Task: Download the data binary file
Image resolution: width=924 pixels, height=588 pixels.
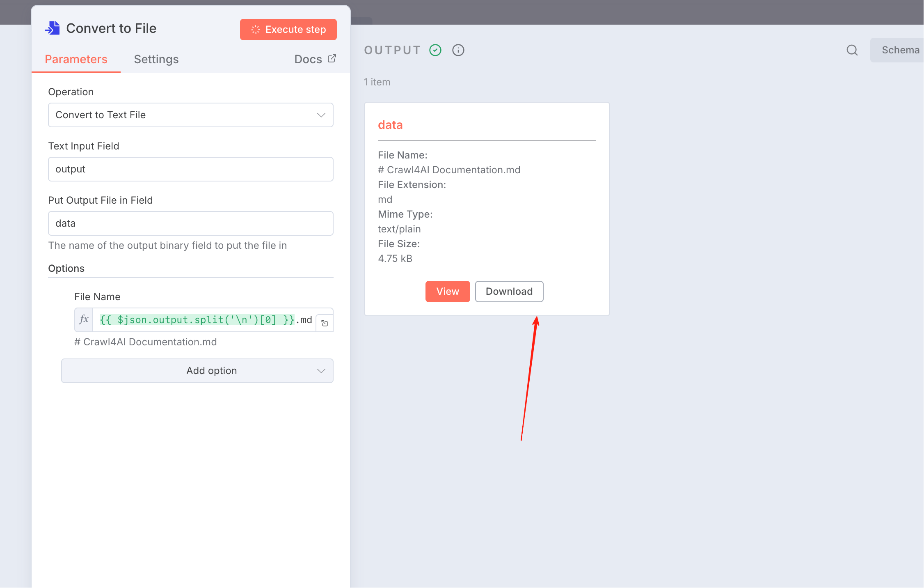Action: (x=509, y=292)
